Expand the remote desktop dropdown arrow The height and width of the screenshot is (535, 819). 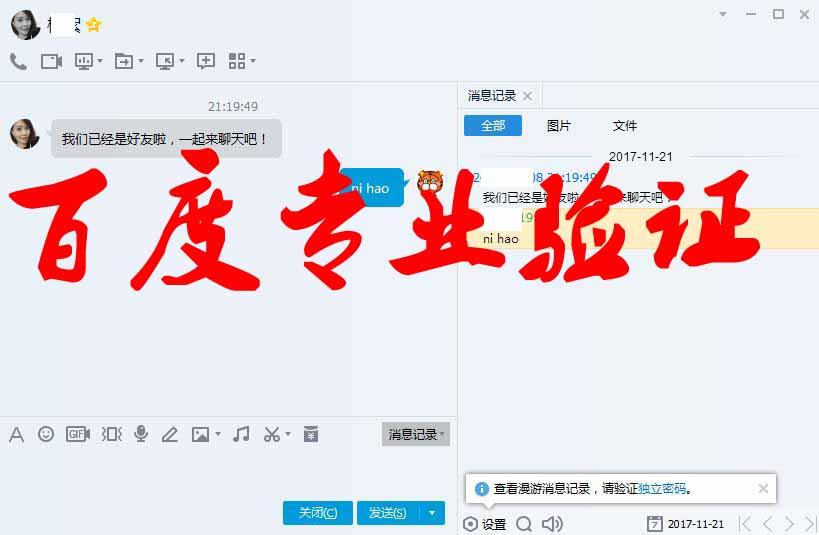(x=182, y=61)
